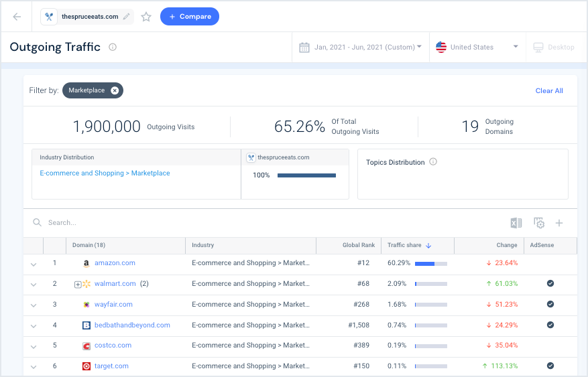Click bedbathandbeyond.com global rank #1,508
Image resolution: width=588 pixels, height=377 pixels.
point(359,325)
